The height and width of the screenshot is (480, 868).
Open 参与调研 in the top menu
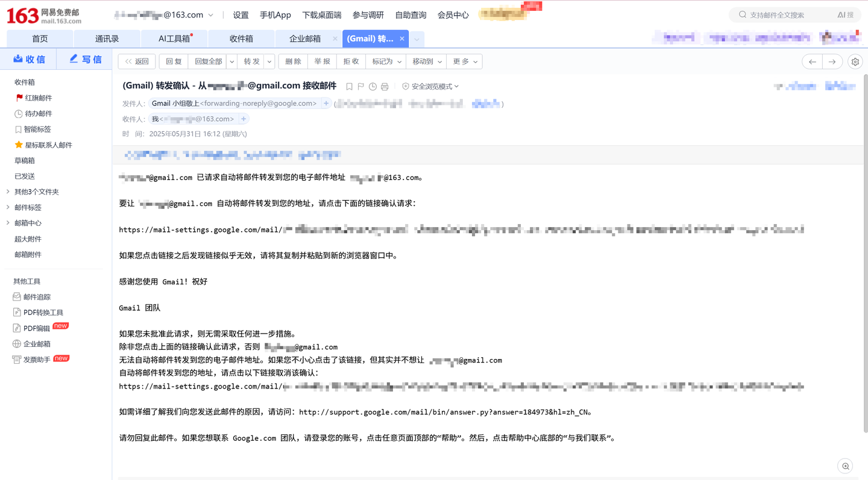point(368,15)
